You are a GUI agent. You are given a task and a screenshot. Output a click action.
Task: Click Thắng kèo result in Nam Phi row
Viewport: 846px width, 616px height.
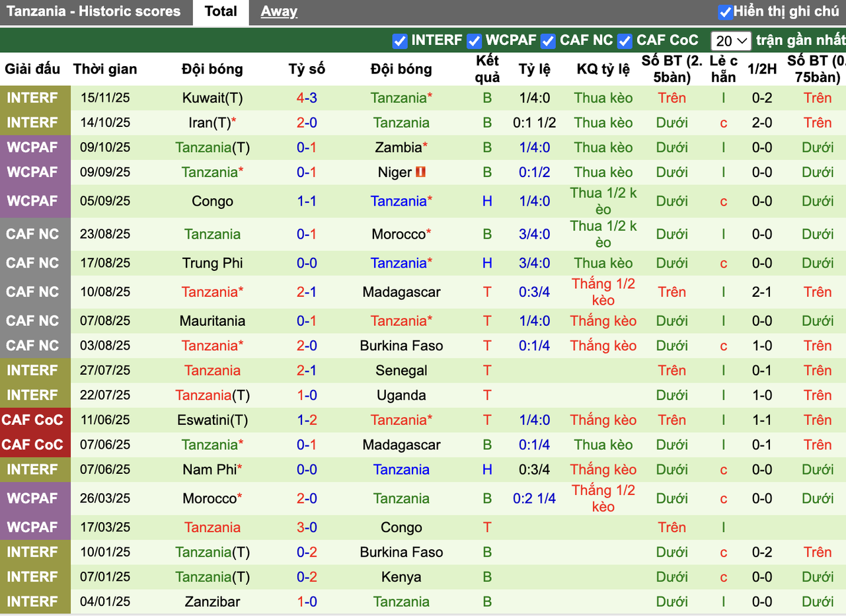[603, 469]
